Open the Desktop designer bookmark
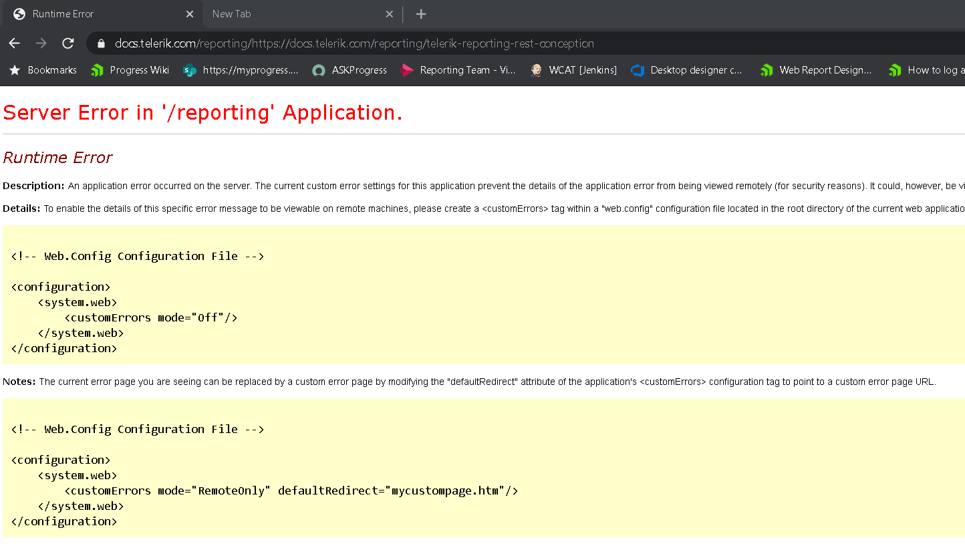 (x=688, y=70)
